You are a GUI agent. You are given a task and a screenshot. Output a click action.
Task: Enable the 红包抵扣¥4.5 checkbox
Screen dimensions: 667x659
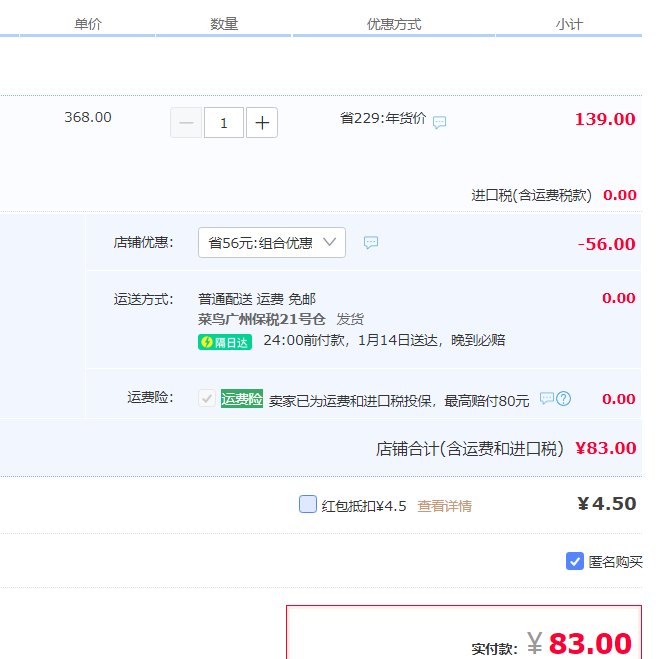pos(308,505)
